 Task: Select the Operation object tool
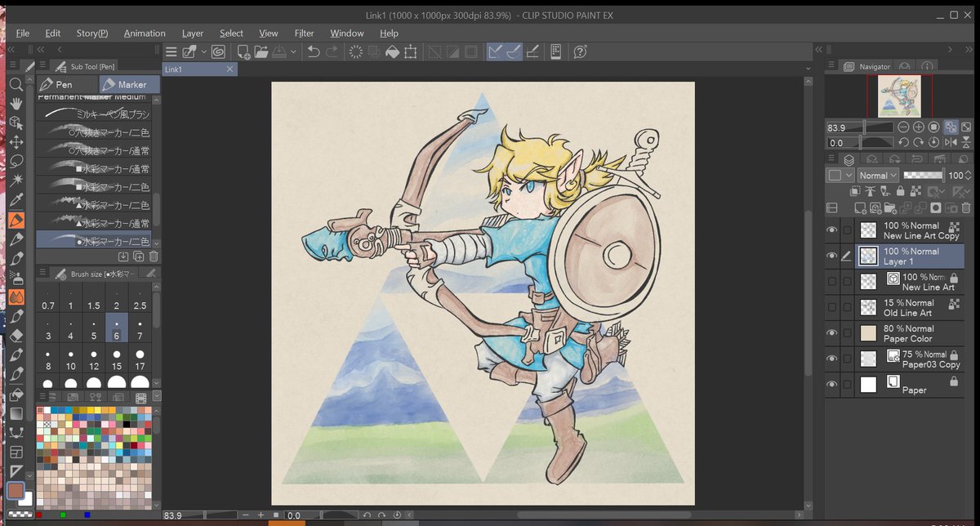click(16, 123)
